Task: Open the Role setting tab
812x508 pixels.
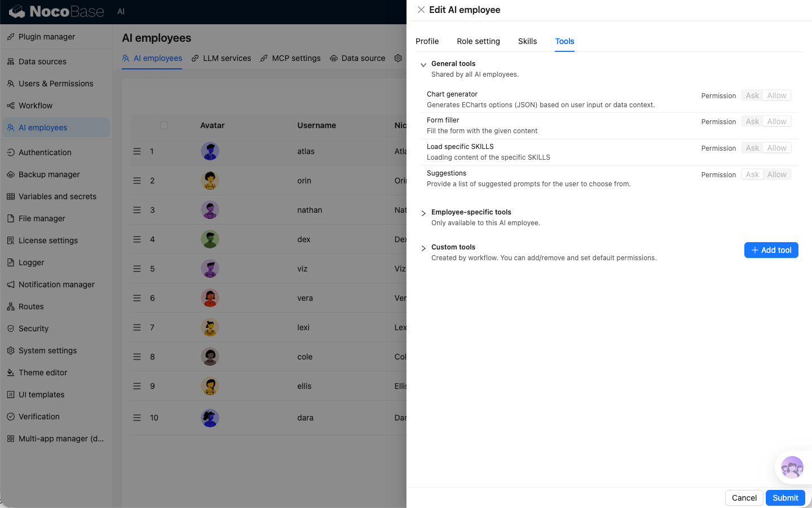Action: [478, 41]
